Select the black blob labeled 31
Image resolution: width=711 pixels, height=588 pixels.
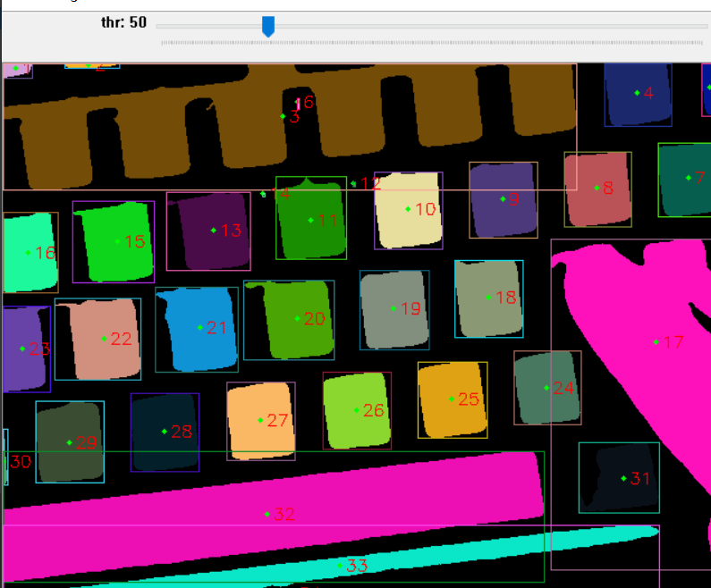pos(619,477)
